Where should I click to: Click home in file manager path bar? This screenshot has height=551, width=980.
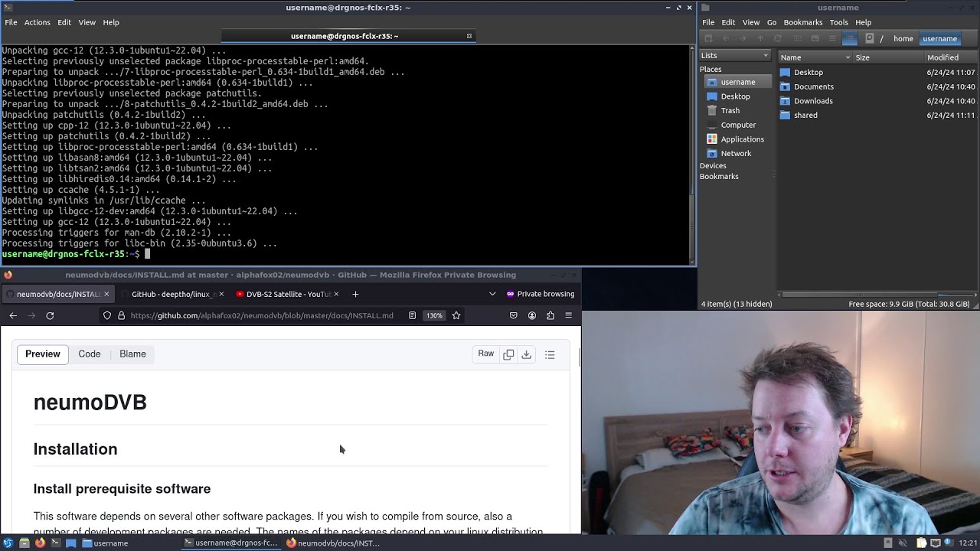tap(903, 38)
